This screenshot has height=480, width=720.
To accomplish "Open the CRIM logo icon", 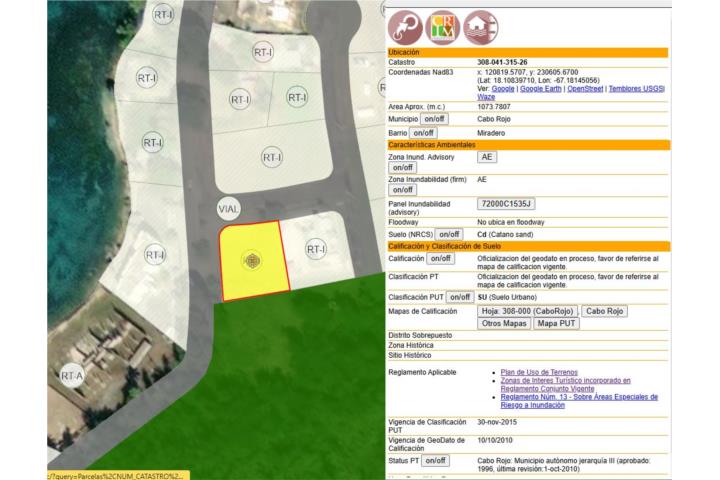I will (x=443, y=24).
